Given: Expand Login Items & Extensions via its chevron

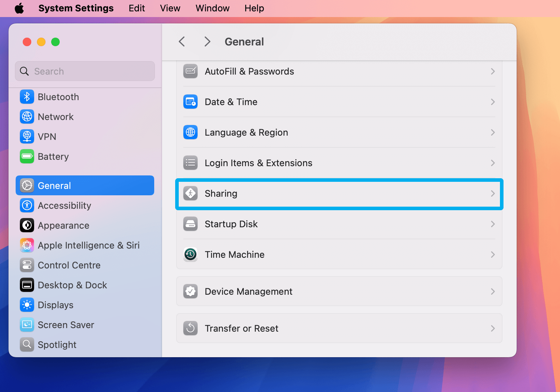Looking at the screenshot, I should 493,163.
